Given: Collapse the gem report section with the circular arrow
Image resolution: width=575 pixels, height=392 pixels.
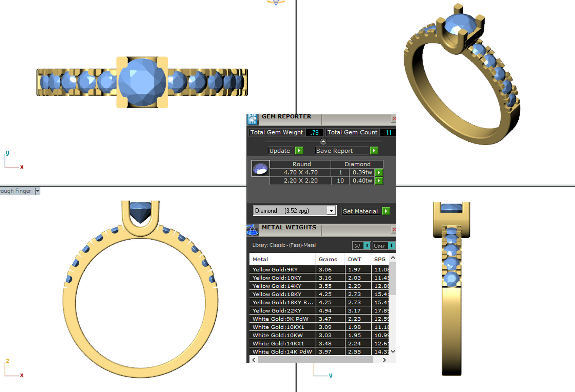Looking at the screenshot, I should click(323, 141).
